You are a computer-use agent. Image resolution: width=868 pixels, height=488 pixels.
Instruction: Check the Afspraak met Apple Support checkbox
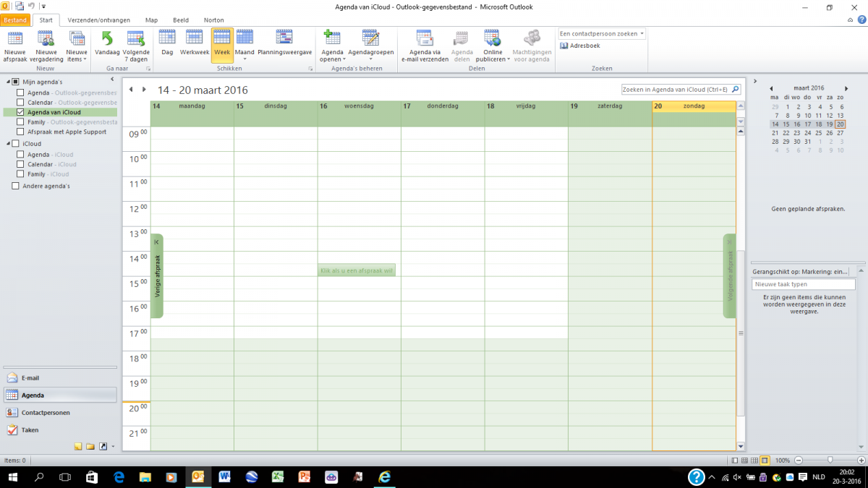tap(20, 132)
